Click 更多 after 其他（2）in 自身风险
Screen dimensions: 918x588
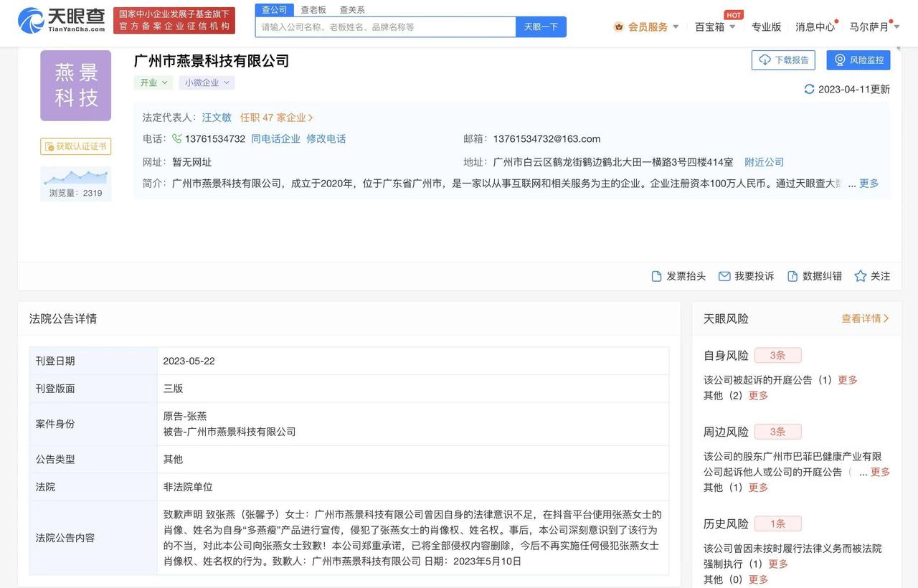point(758,396)
